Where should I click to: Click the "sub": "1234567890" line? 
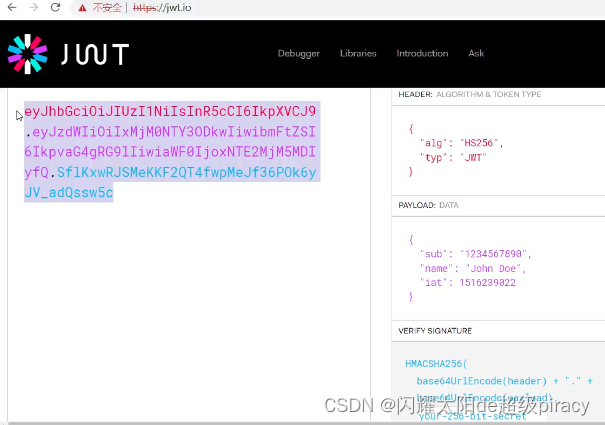[475, 254]
